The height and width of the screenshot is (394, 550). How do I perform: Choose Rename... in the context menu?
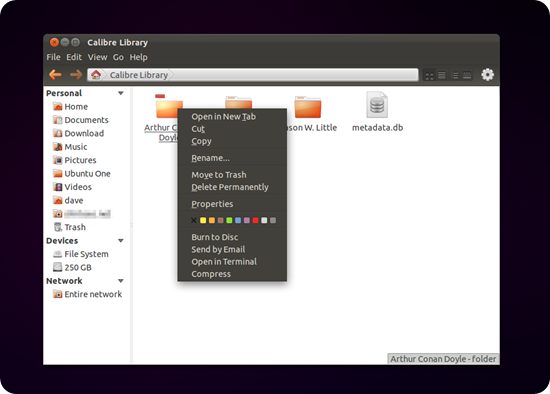click(x=232, y=158)
